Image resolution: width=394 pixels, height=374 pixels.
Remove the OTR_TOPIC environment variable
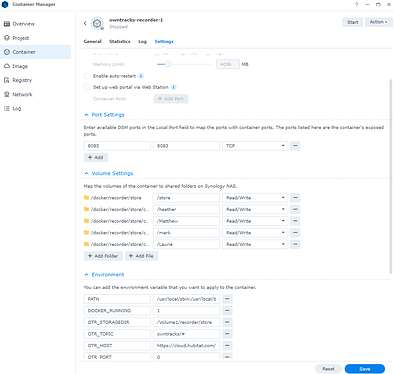click(x=227, y=334)
